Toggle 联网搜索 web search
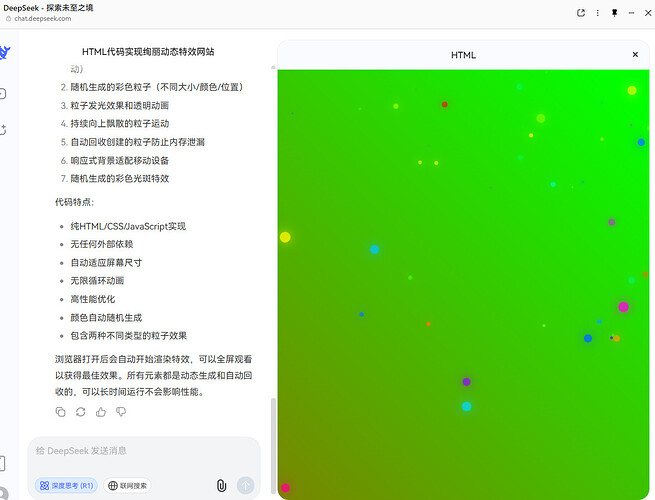The height and width of the screenshot is (500, 655). (x=127, y=486)
